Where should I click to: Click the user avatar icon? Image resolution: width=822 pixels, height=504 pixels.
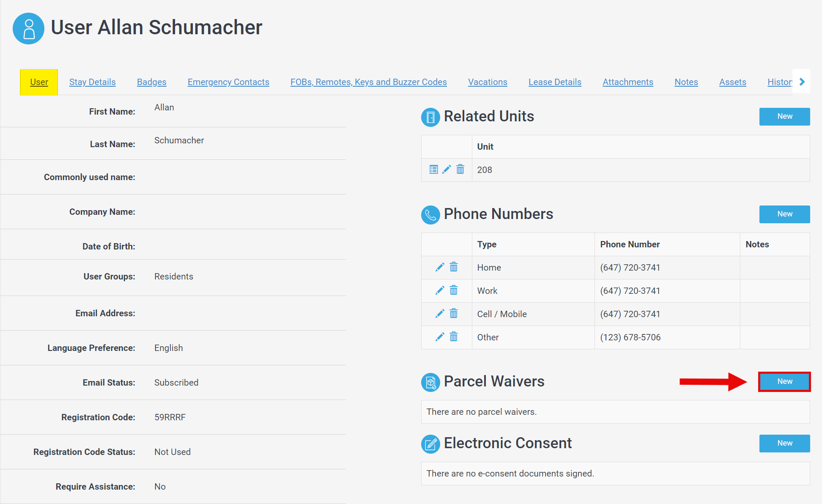click(28, 28)
